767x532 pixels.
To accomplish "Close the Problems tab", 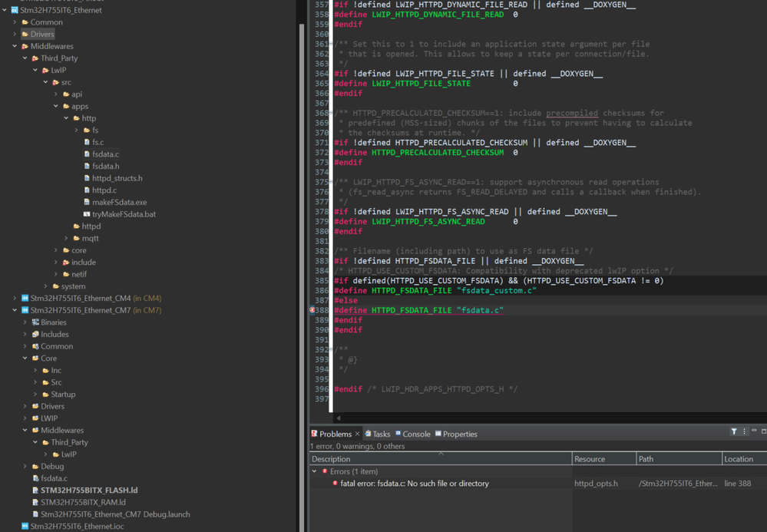I will (358, 434).
